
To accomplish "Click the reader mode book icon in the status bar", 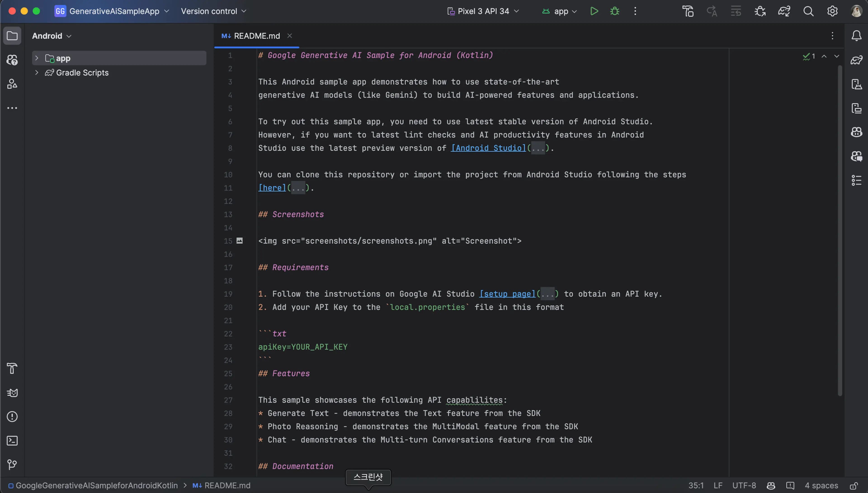I will pyautogui.click(x=790, y=486).
